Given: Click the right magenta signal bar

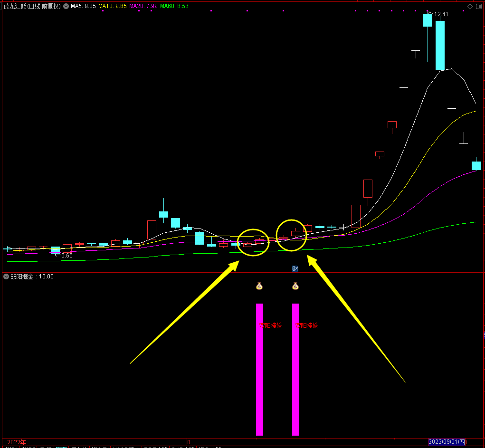Looking at the screenshot, I should pyautogui.click(x=295, y=370).
